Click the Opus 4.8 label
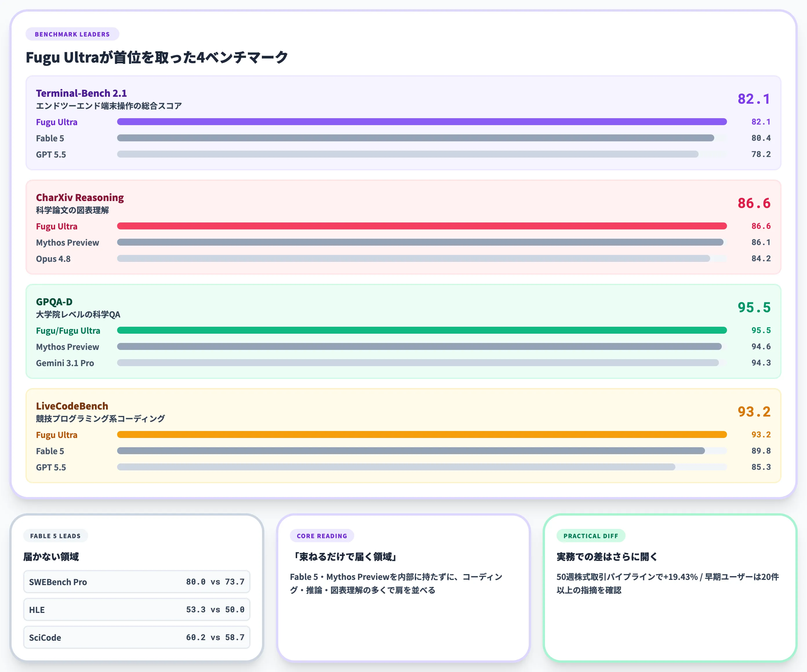The image size is (807, 672). [53, 259]
